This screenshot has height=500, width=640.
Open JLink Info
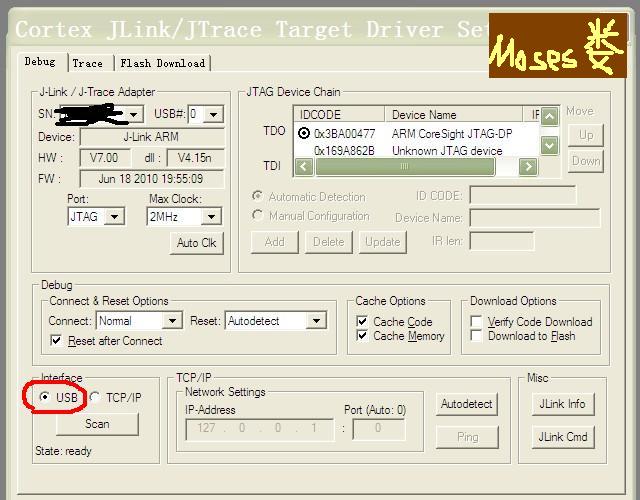[562, 404]
